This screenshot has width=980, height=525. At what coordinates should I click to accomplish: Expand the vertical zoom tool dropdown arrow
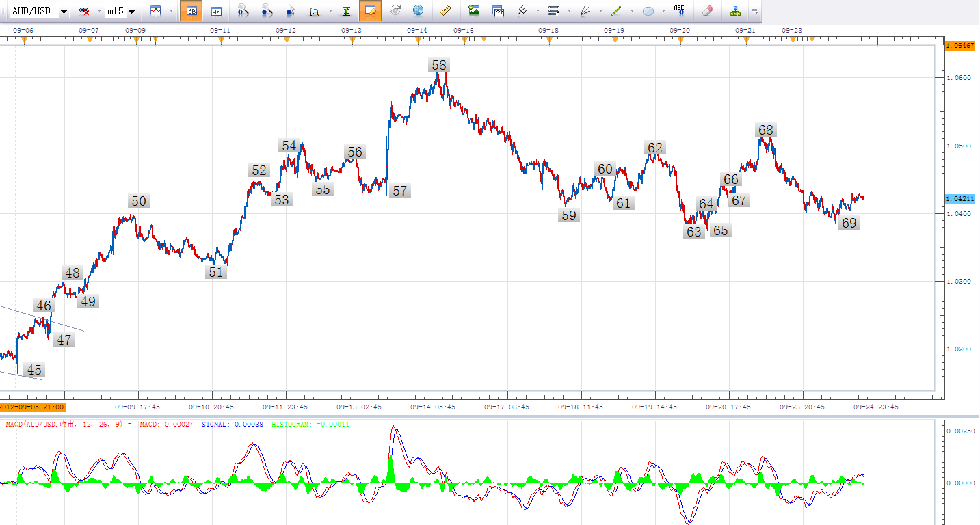coord(330,11)
